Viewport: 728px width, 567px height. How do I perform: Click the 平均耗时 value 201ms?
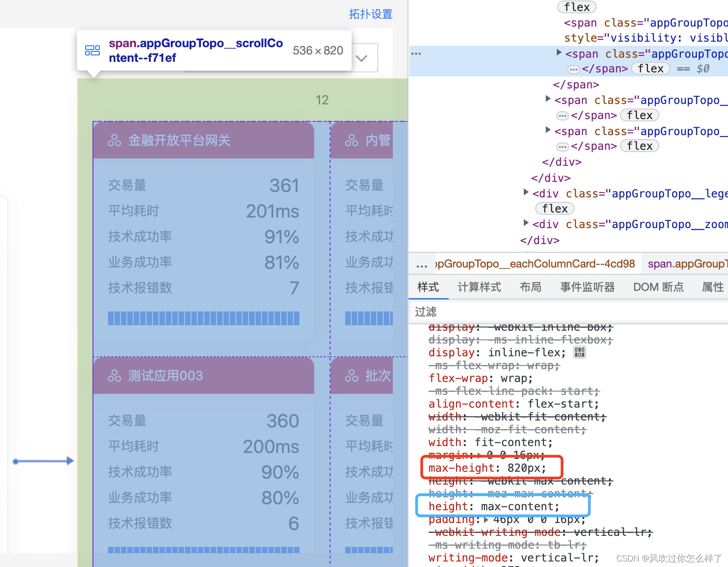click(x=273, y=211)
